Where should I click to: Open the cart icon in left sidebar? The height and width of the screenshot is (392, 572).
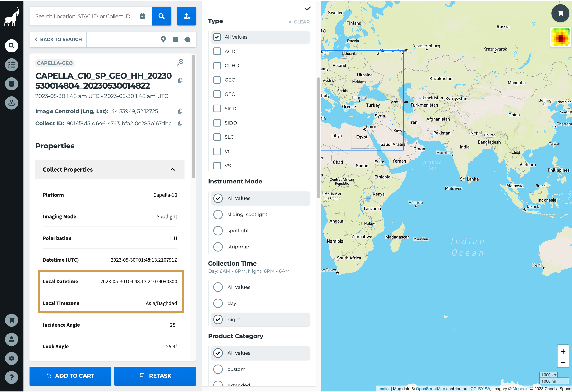pos(12,320)
